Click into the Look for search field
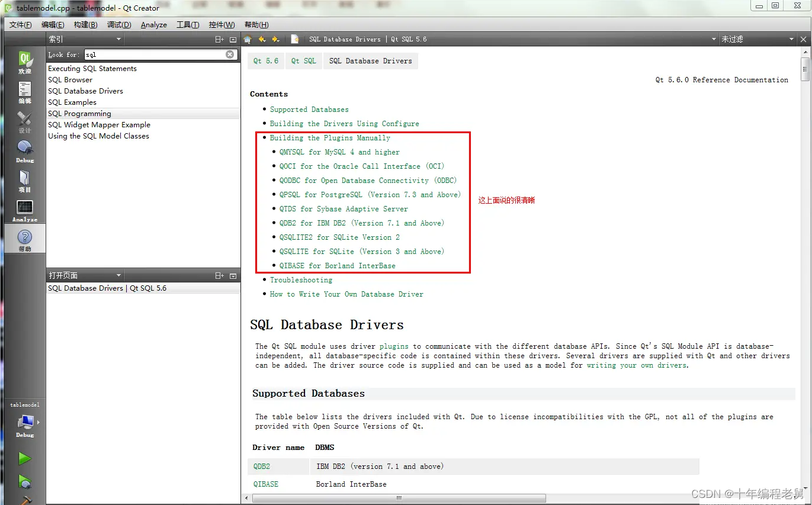812x505 pixels. click(x=155, y=54)
